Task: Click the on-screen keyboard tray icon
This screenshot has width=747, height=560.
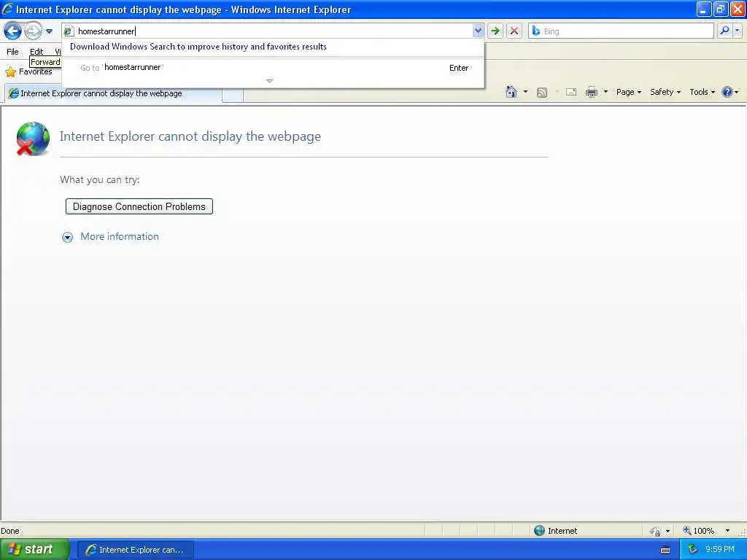Action: tap(665, 550)
